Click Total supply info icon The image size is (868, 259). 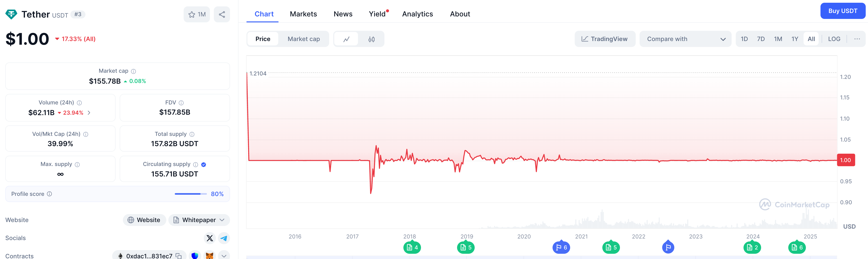tap(192, 134)
